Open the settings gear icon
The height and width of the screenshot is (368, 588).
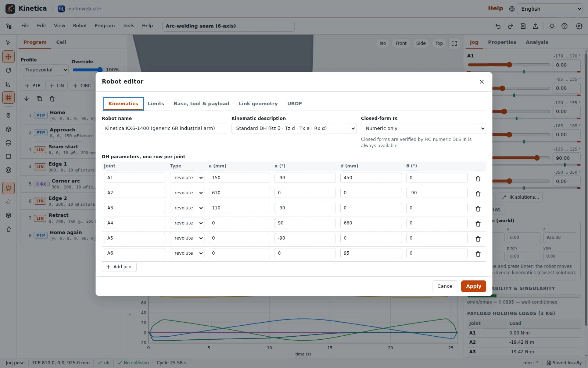(579, 26)
